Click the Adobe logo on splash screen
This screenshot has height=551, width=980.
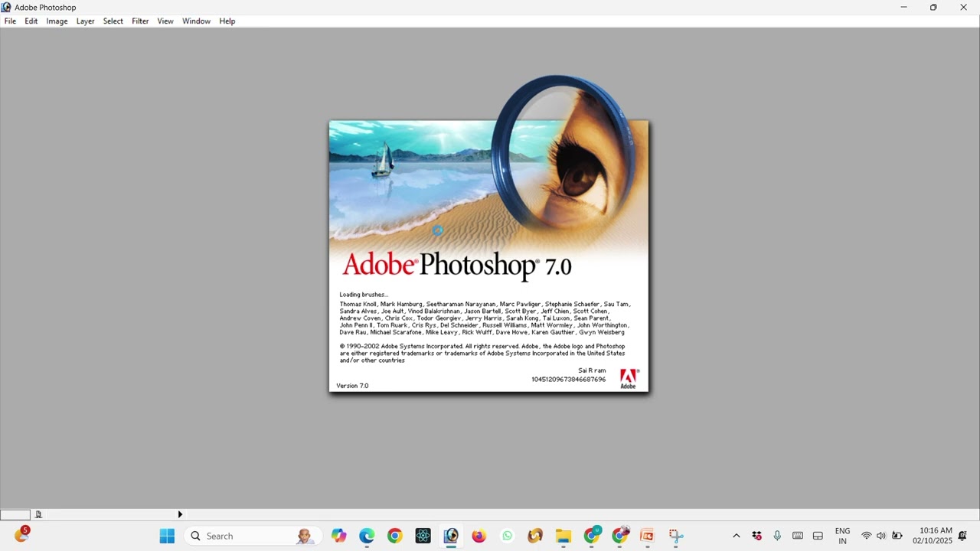(x=628, y=378)
